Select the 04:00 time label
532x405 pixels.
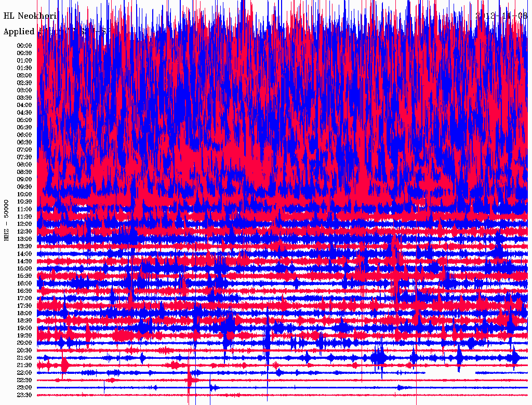(24, 105)
